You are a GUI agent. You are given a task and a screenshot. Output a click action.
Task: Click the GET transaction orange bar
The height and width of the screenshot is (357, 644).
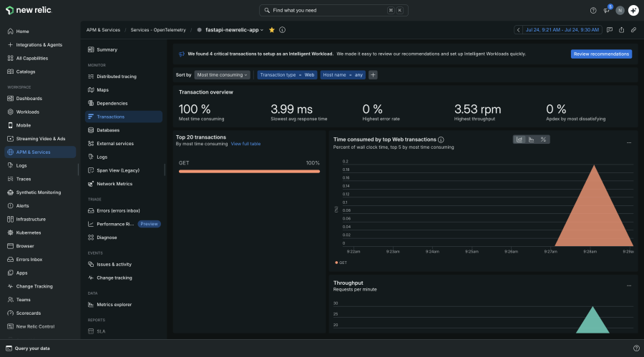[x=249, y=171]
